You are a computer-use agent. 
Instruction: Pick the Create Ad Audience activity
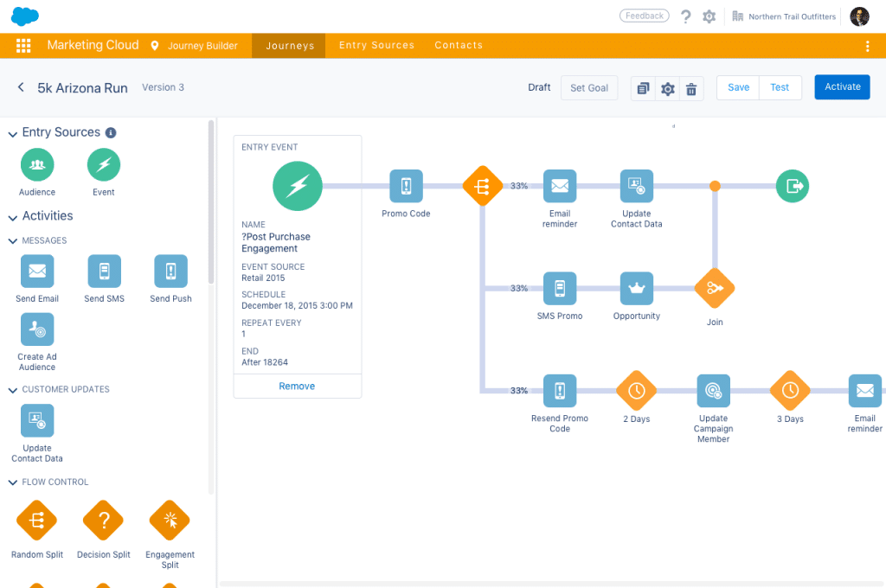click(x=37, y=329)
